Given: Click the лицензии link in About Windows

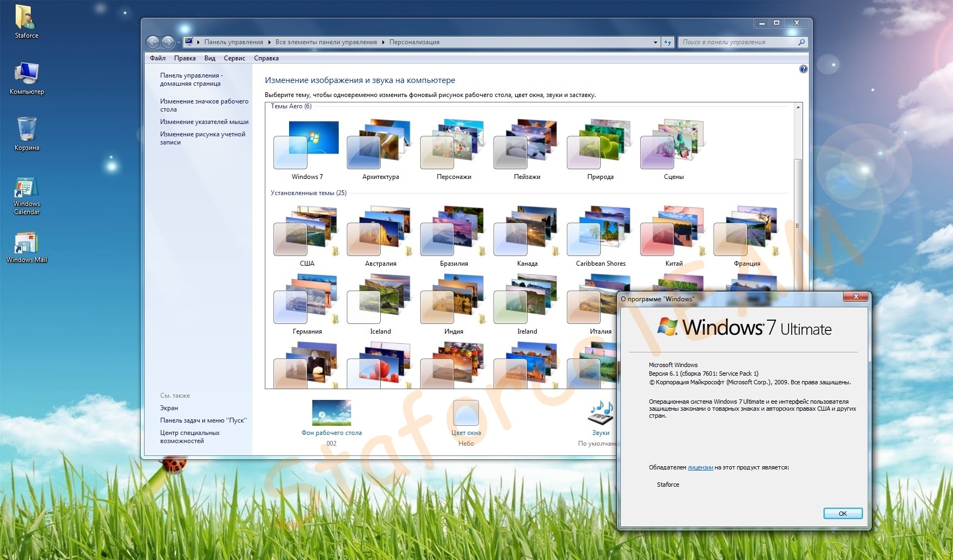Looking at the screenshot, I should [701, 467].
